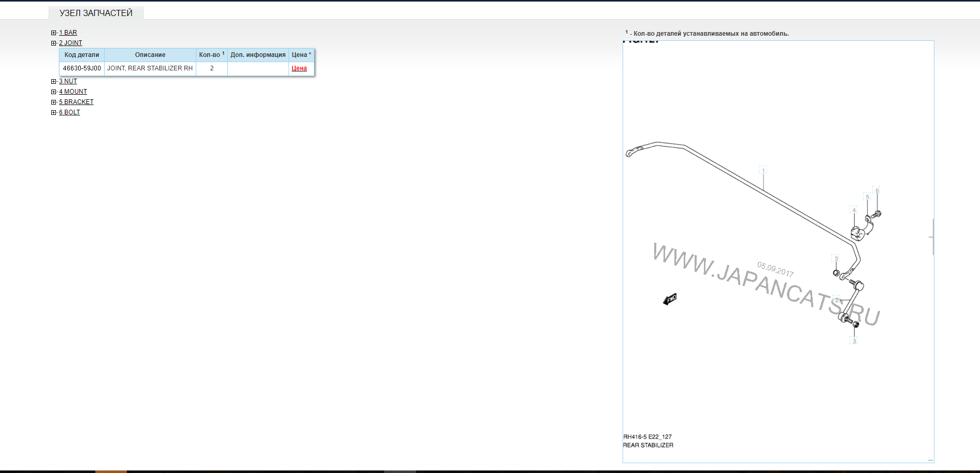Expand the 5 BRACKET plus box

pyautogui.click(x=54, y=102)
